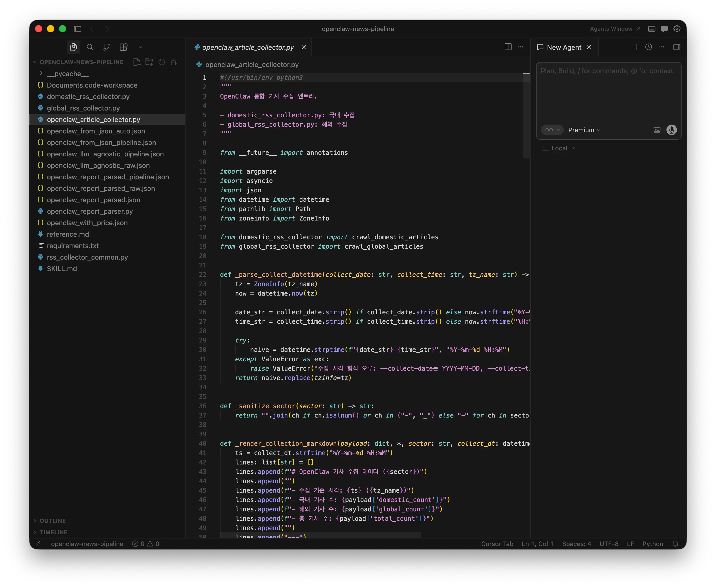Open the Extensions view
Viewport: 716px width, 588px height.
click(x=124, y=47)
